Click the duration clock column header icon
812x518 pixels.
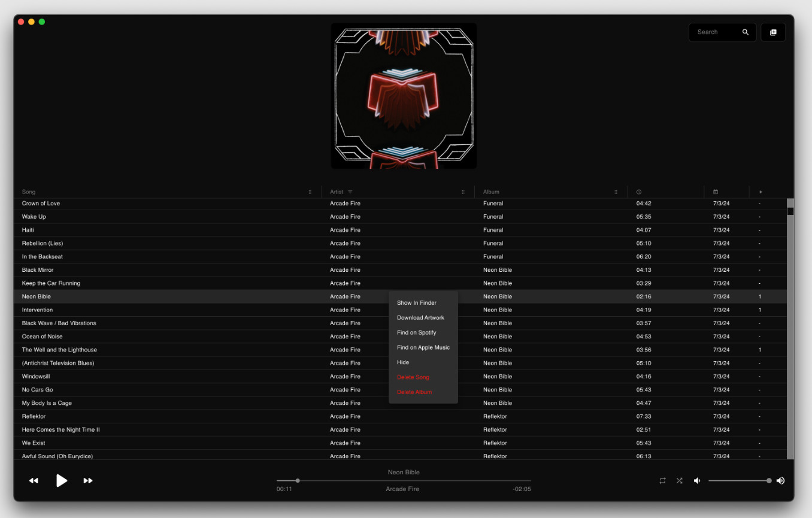point(639,192)
